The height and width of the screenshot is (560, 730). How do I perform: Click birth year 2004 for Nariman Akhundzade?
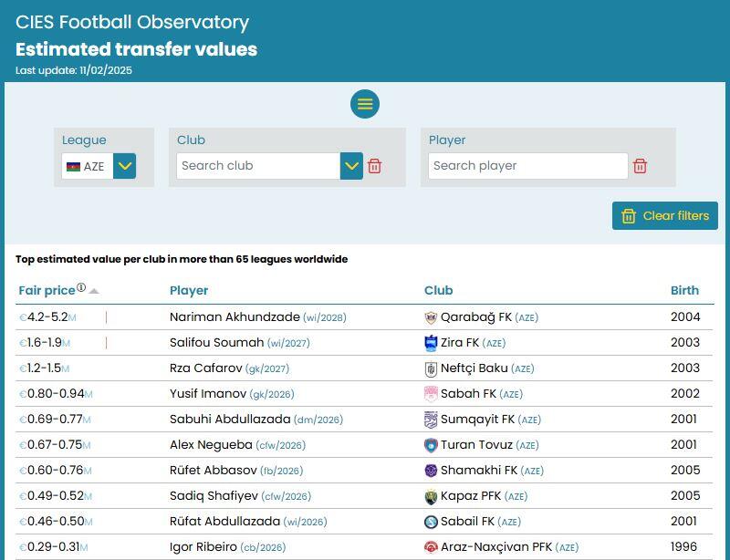click(685, 317)
